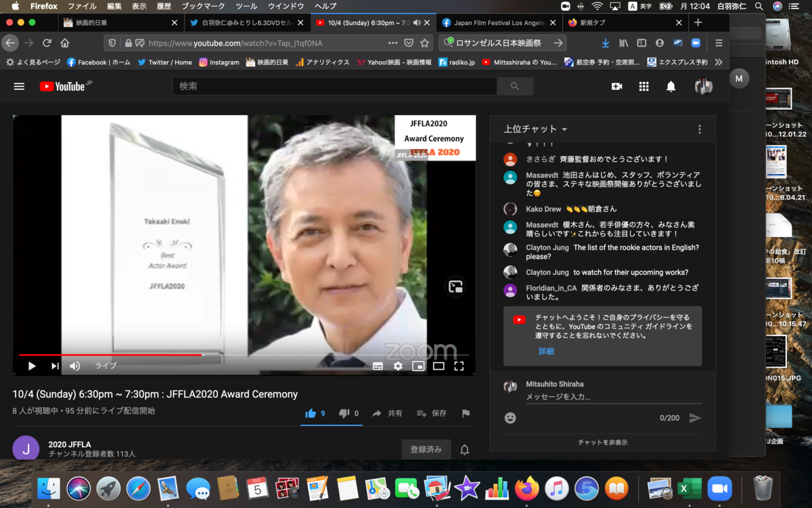This screenshot has height=508, width=812.
Task: Click 詳細 link in chat welcome notice
Action: [x=546, y=351]
